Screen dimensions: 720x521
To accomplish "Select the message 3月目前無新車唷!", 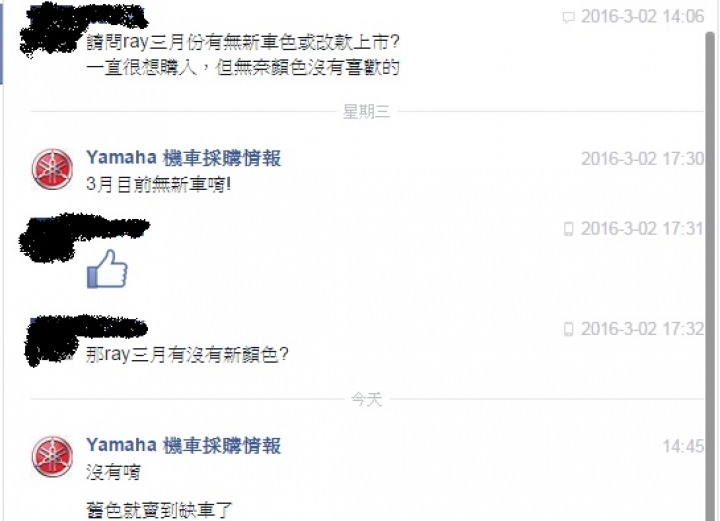I will click(158, 185).
